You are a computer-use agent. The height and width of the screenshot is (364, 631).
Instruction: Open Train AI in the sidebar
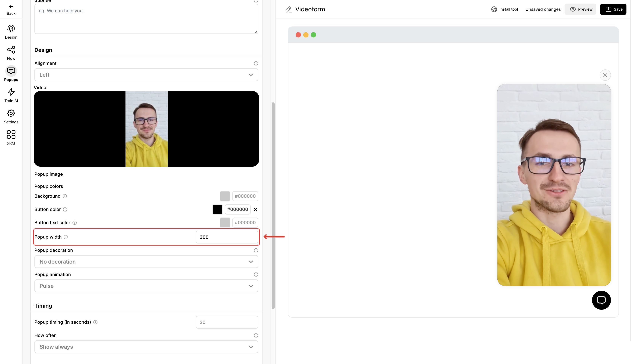coord(11,95)
